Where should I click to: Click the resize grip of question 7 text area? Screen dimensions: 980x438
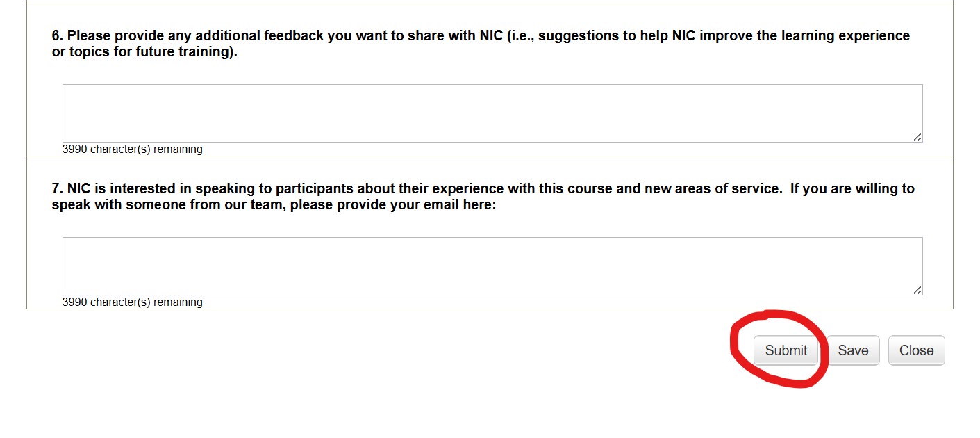(918, 290)
